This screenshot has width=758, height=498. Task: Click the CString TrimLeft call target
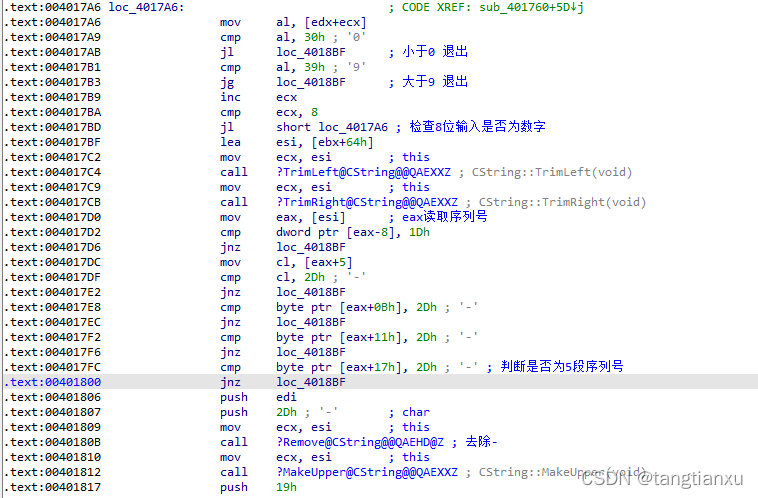click(x=364, y=172)
